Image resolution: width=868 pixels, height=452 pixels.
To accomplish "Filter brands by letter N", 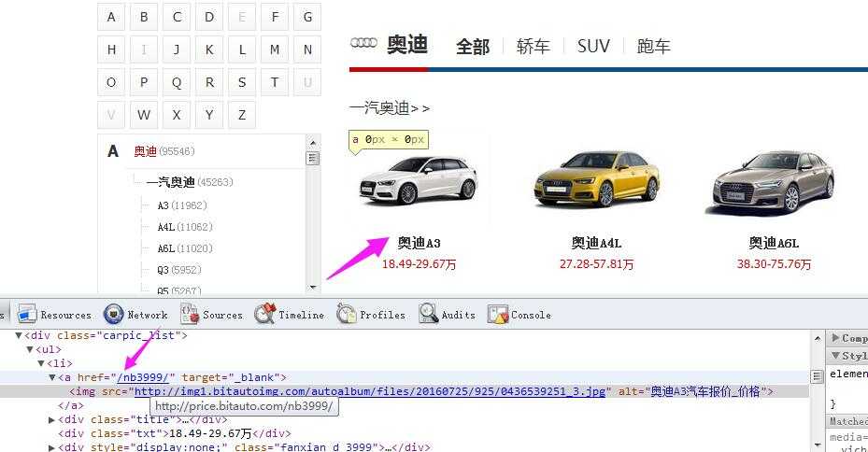I will click(x=307, y=49).
